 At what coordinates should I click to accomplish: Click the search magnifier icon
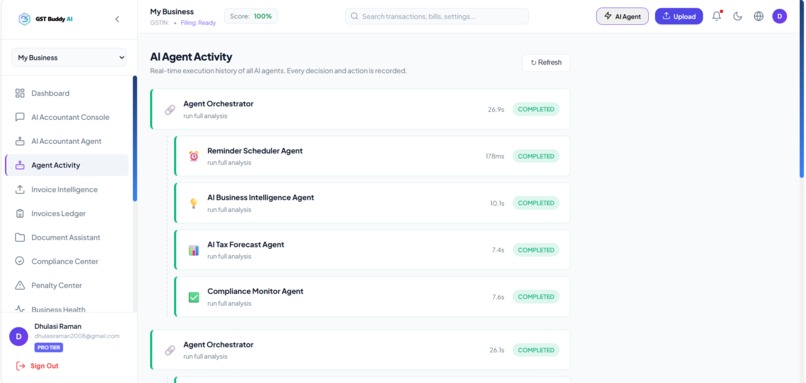pos(354,16)
